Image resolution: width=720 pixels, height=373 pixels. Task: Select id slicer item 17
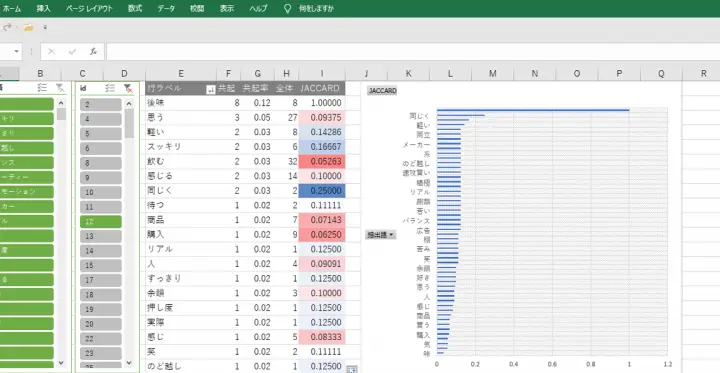[x=101, y=280]
